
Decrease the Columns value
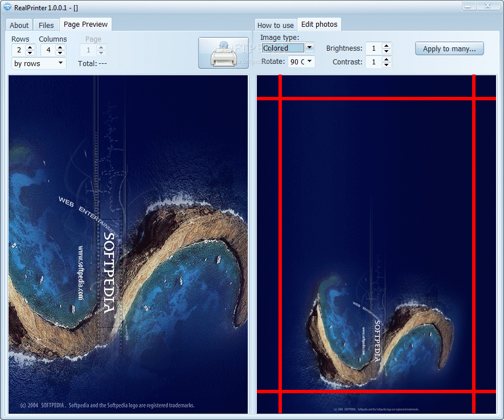(x=60, y=53)
